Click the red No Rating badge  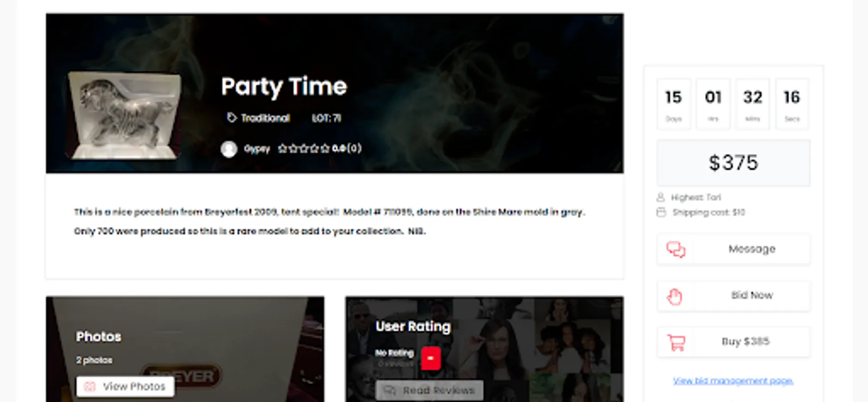[430, 358]
